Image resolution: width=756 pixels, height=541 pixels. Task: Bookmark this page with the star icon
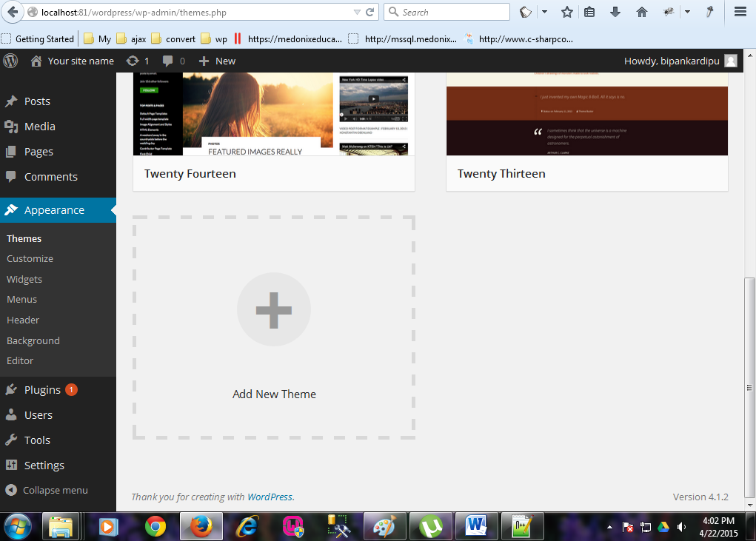tap(567, 12)
